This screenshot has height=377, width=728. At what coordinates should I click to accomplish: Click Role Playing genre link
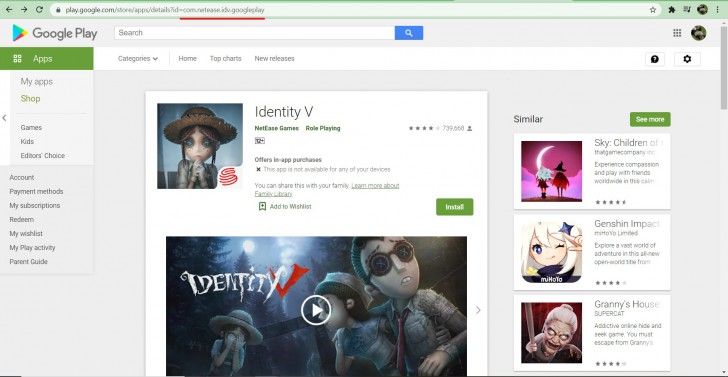click(x=323, y=128)
